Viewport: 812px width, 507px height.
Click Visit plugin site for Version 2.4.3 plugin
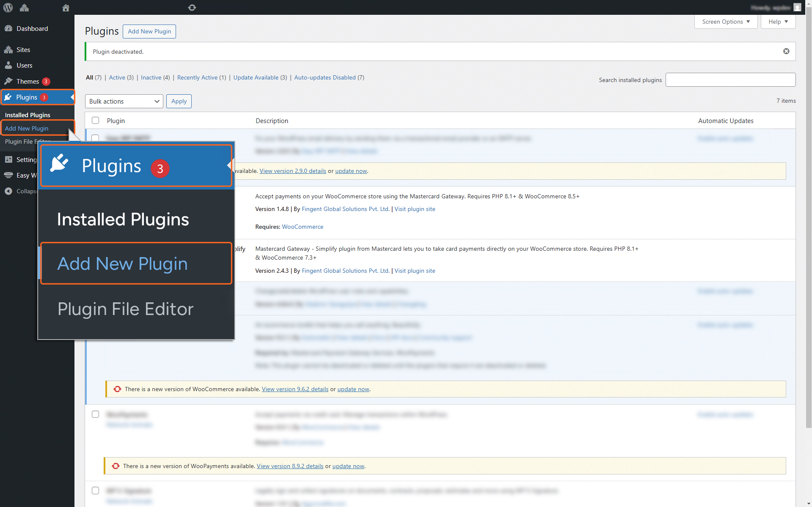415,271
